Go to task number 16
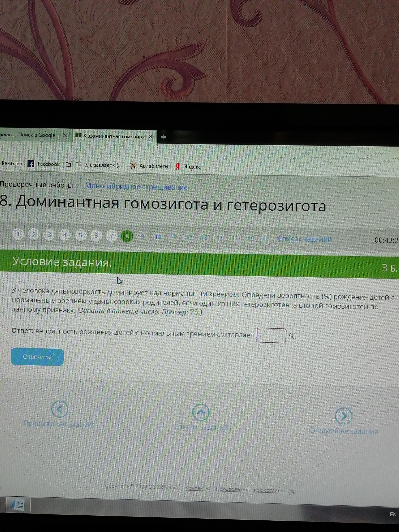 coord(251,239)
